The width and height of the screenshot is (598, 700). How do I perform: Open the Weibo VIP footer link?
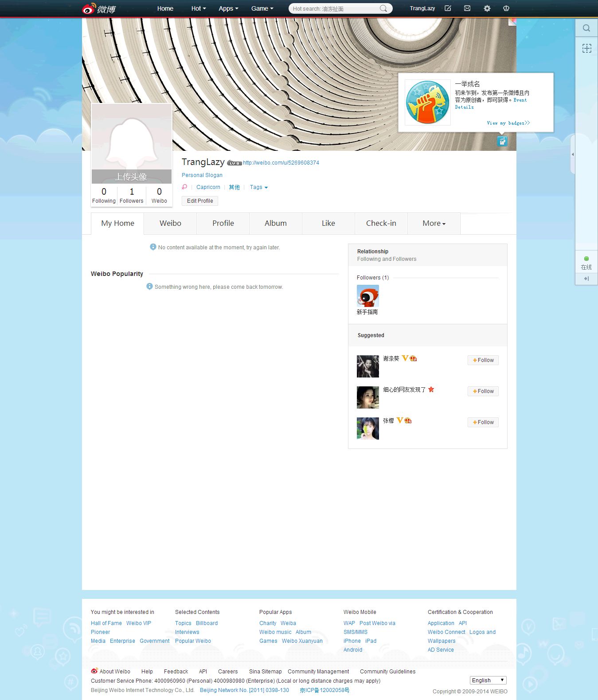point(139,623)
